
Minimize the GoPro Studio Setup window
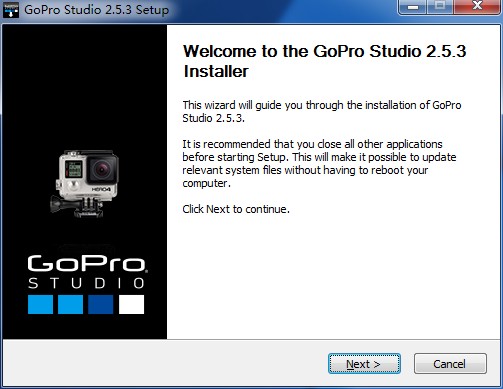413,7
